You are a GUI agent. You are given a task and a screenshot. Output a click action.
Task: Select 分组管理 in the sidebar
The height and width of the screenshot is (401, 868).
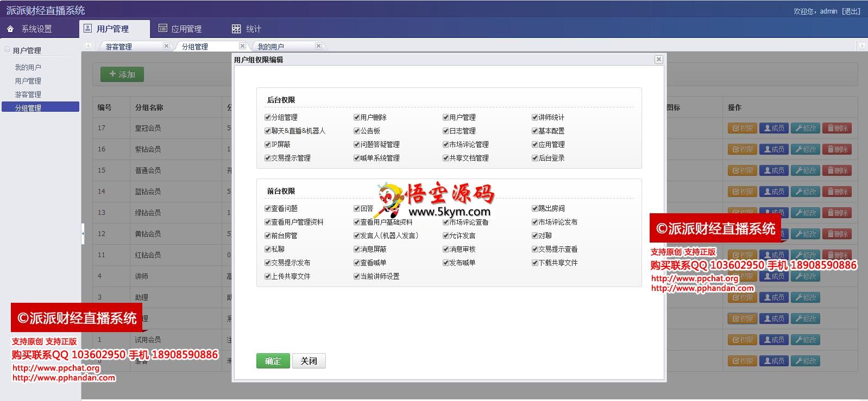(40, 107)
